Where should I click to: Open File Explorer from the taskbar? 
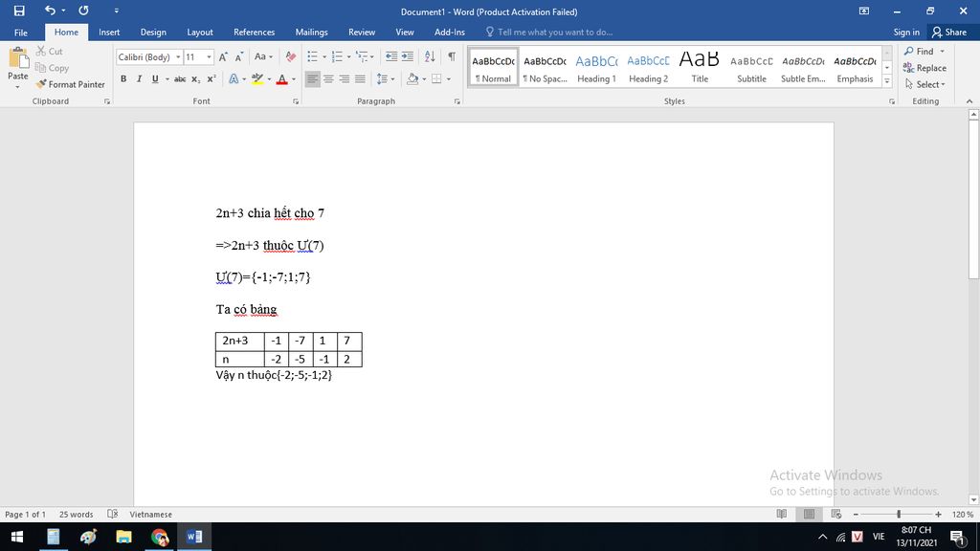coord(123,537)
